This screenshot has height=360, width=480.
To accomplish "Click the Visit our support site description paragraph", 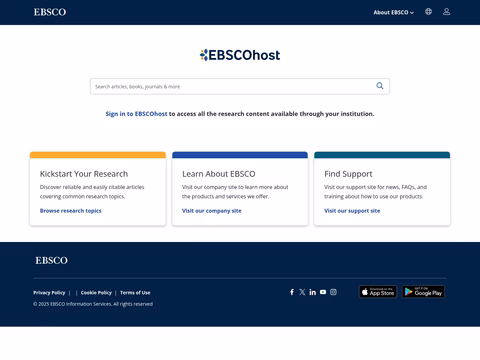I will 375,192.
